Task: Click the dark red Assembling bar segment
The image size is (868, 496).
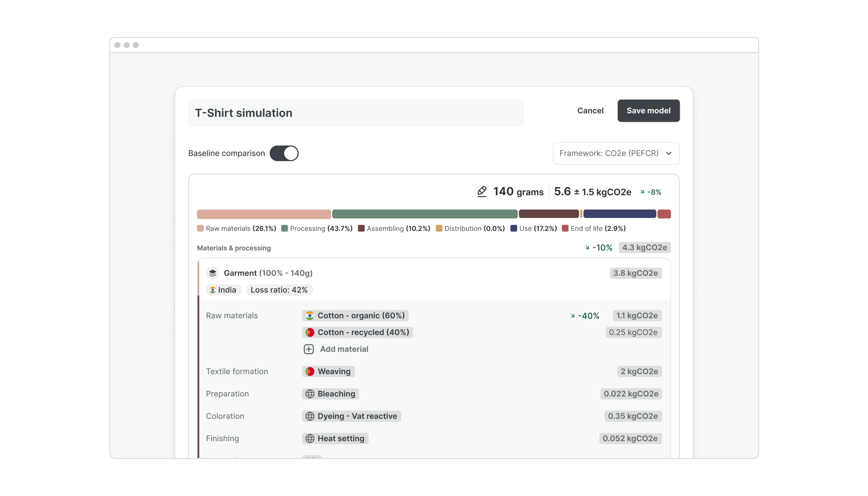Action: 549,214
